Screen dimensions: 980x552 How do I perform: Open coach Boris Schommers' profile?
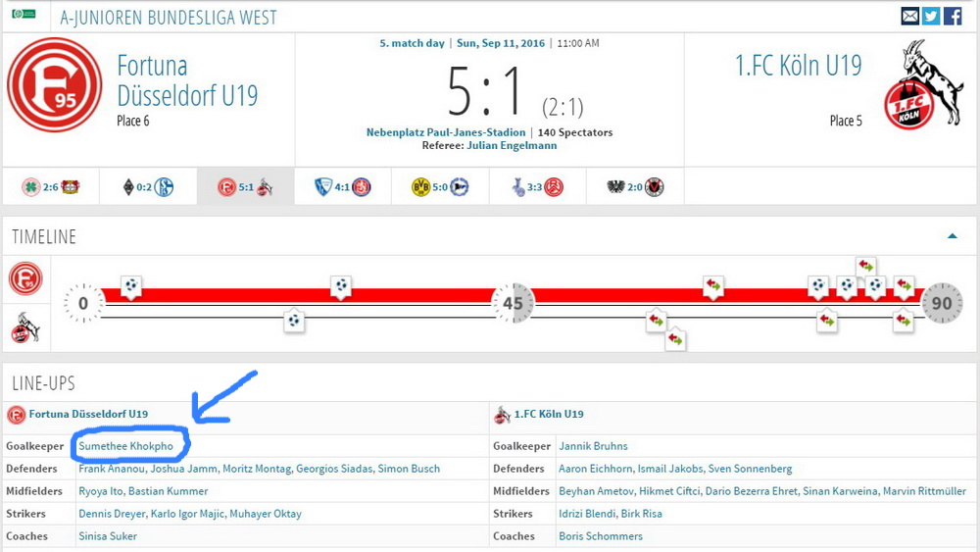point(601,536)
